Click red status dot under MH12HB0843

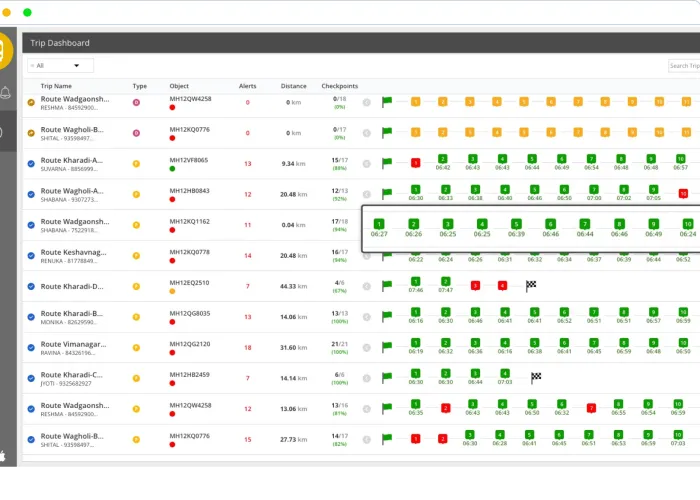pos(173,199)
